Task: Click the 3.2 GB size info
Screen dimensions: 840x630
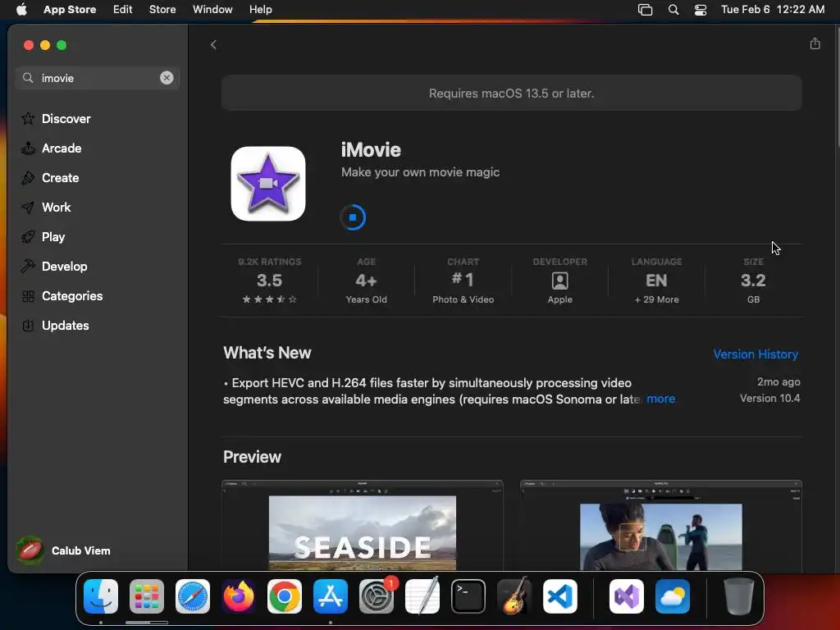Action: [753, 281]
